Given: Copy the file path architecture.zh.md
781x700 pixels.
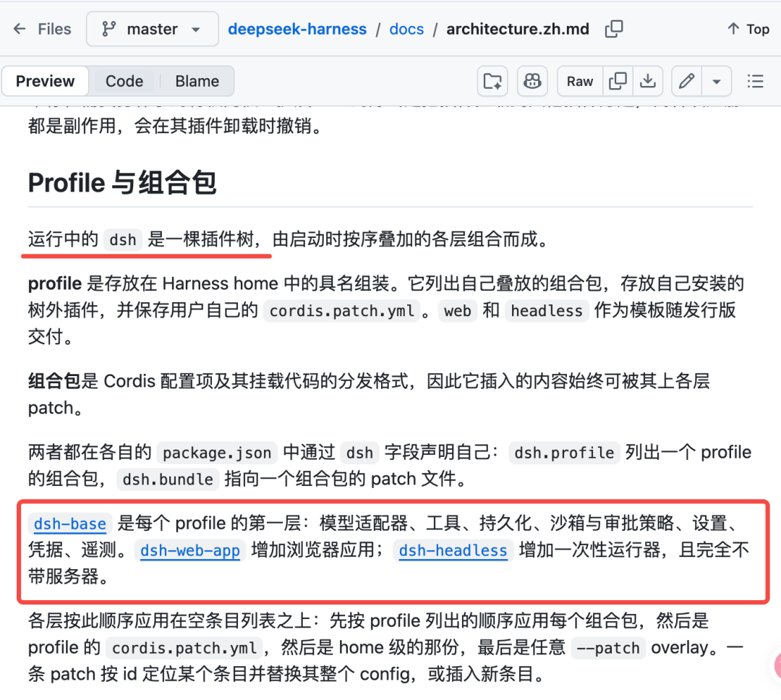Looking at the screenshot, I should (x=614, y=29).
